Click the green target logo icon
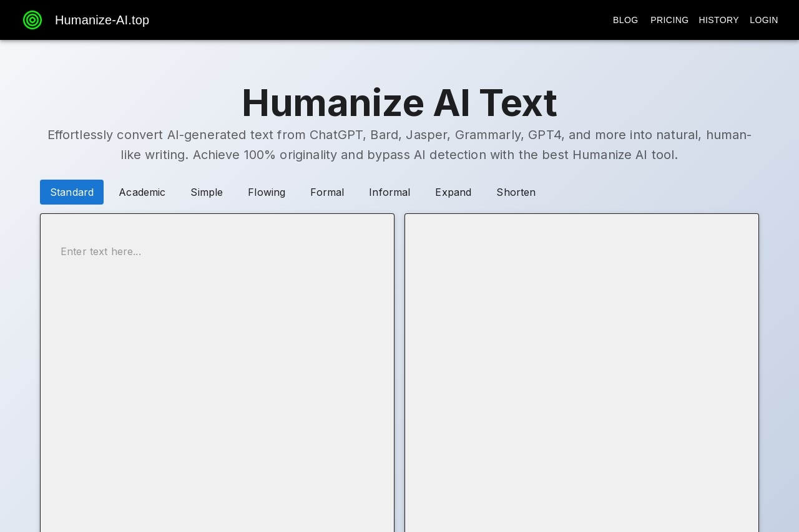 point(32,20)
